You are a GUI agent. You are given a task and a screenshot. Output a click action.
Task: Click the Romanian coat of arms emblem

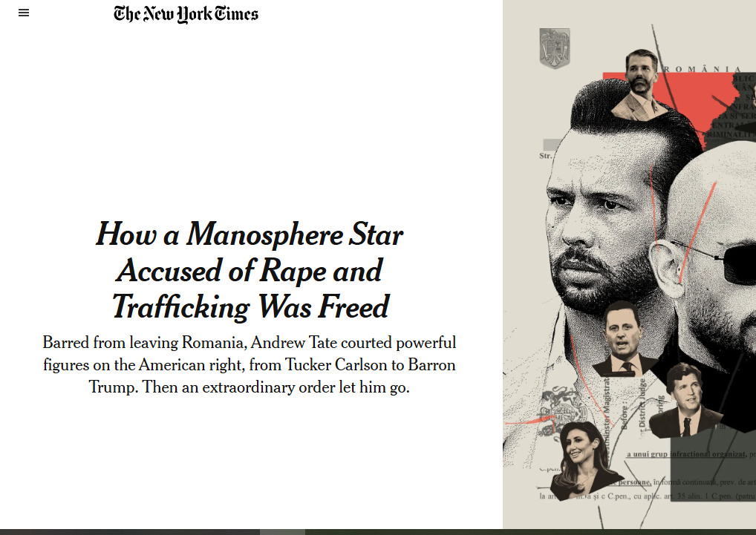tap(554, 49)
